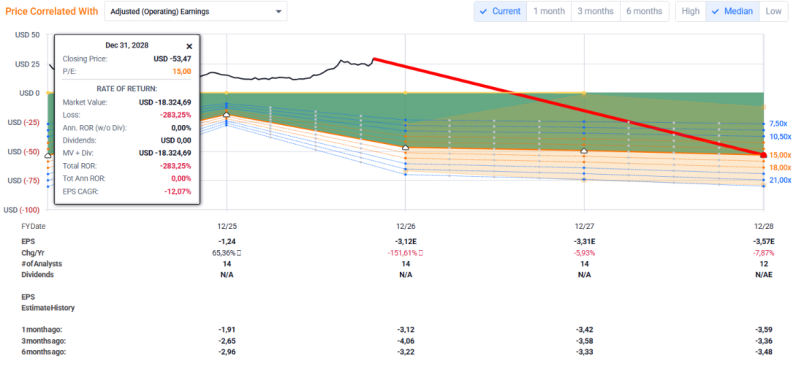Click the 3 months ago estimate -3,58

585,341
